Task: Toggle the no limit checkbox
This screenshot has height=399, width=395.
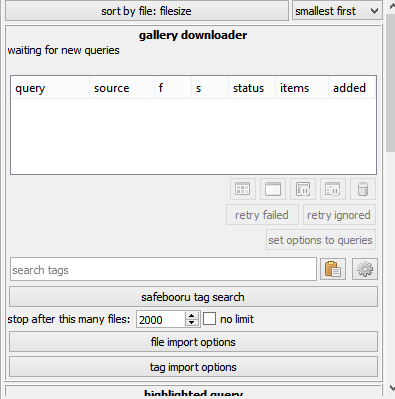Action: tap(209, 319)
